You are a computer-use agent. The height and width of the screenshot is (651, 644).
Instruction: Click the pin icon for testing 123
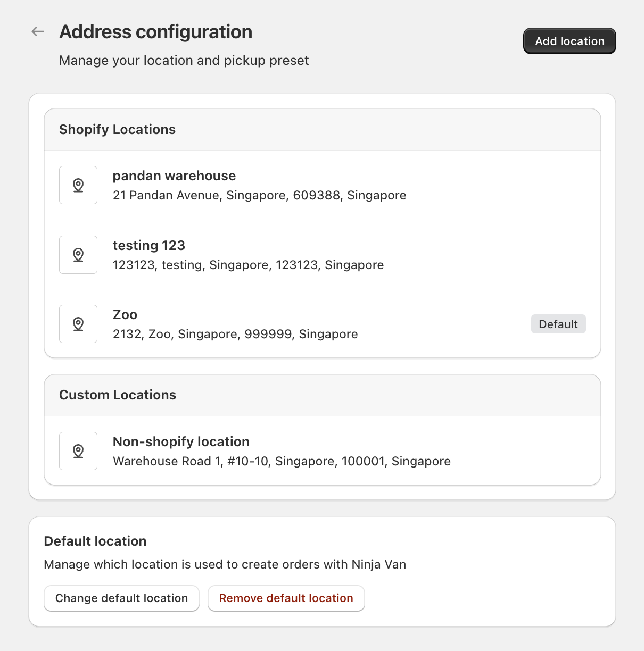(x=78, y=255)
